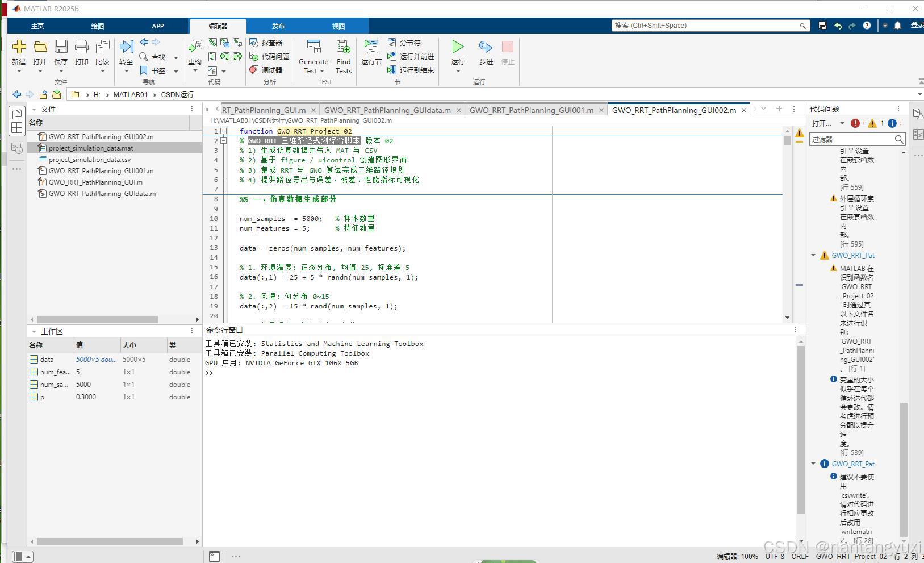This screenshot has width=924, height=563.
Task: Click the file panel horizontal scrollbar
Action: (x=98, y=320)
